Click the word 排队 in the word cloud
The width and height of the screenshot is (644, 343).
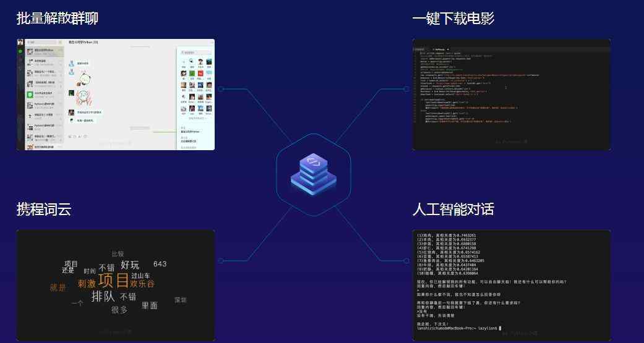(103, 296)
